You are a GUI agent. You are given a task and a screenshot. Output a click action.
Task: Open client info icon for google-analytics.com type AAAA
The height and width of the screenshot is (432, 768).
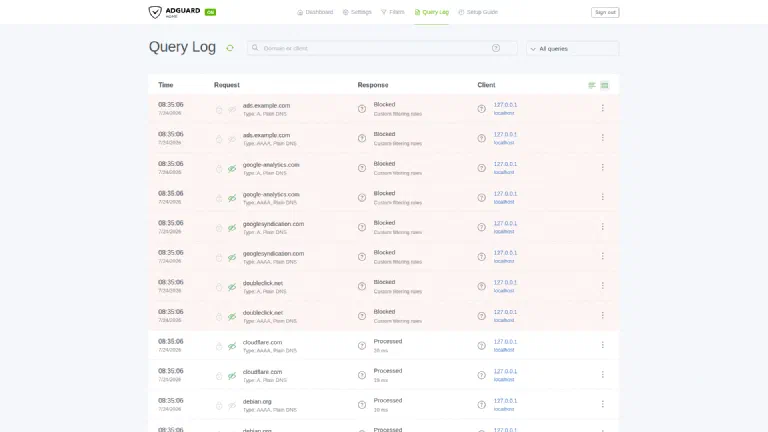(x=481, y=197)
